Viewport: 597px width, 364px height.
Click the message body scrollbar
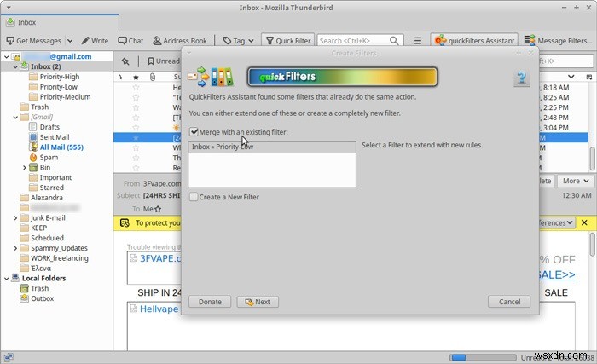[592, 245]
